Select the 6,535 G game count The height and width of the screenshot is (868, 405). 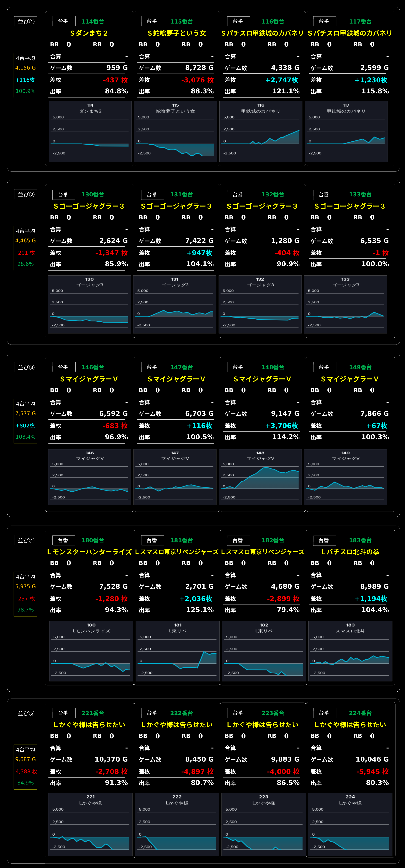click(374, 241)
